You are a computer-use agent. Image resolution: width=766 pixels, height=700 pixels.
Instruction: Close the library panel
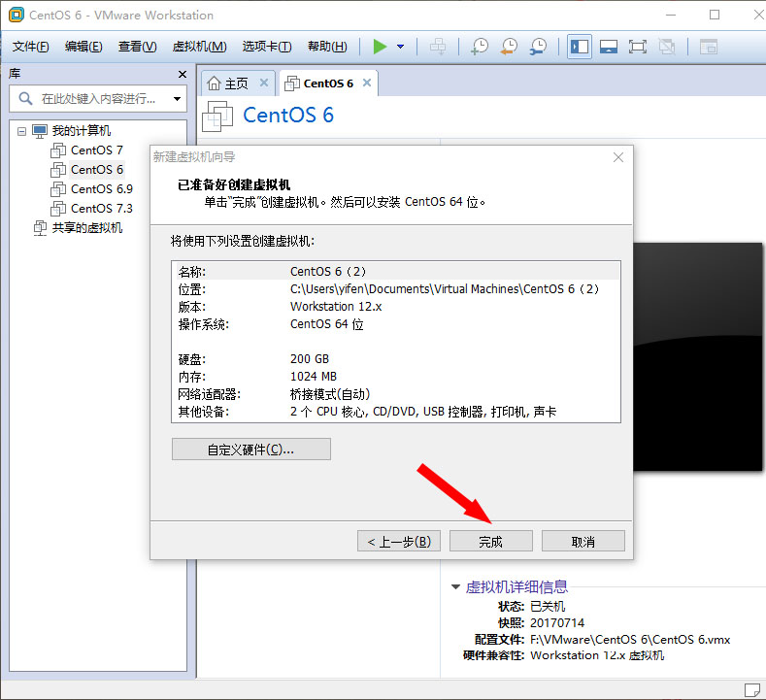point(182,74)
